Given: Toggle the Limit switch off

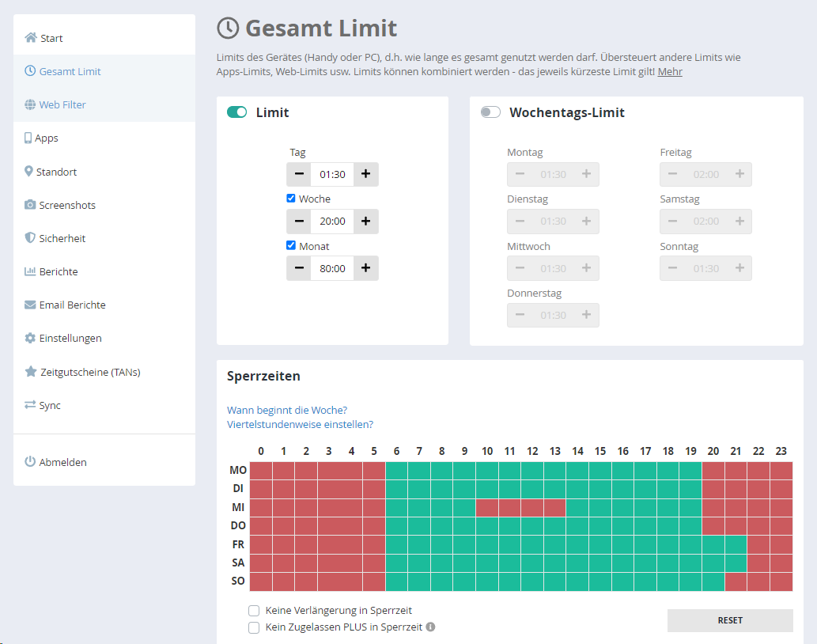Looking at the screenshot, I should pyautogui.click(x=237, y=112).
